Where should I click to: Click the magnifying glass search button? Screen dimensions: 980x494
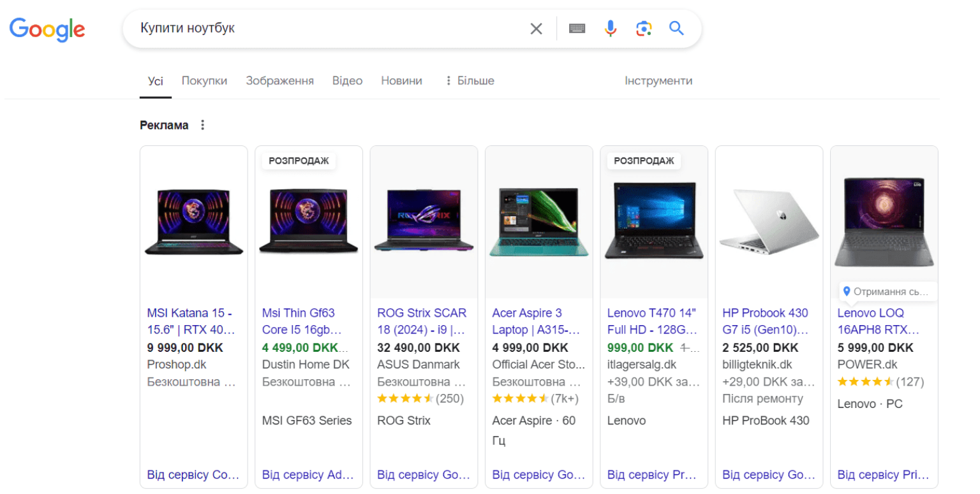point(676,29)
